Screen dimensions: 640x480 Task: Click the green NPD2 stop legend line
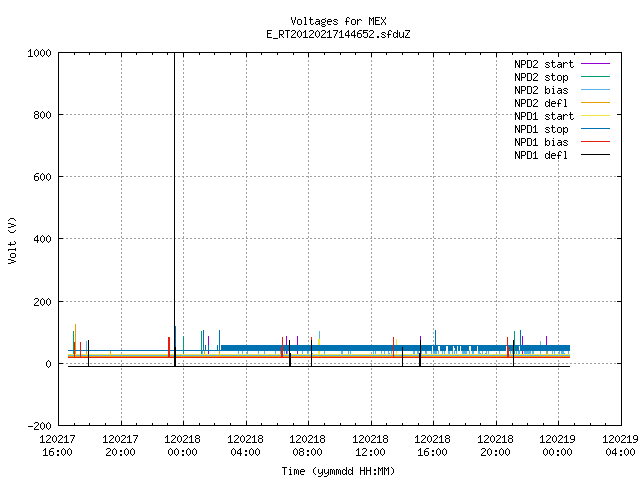tap(595, 77)
